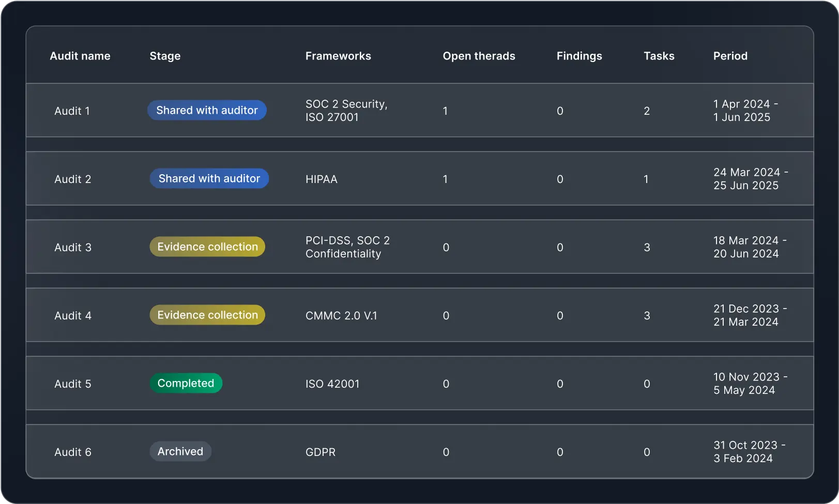Click the 1 Apr 2024 - 1 Jun 2025 period
Screen dimensions: 839x504
(745, 111)
